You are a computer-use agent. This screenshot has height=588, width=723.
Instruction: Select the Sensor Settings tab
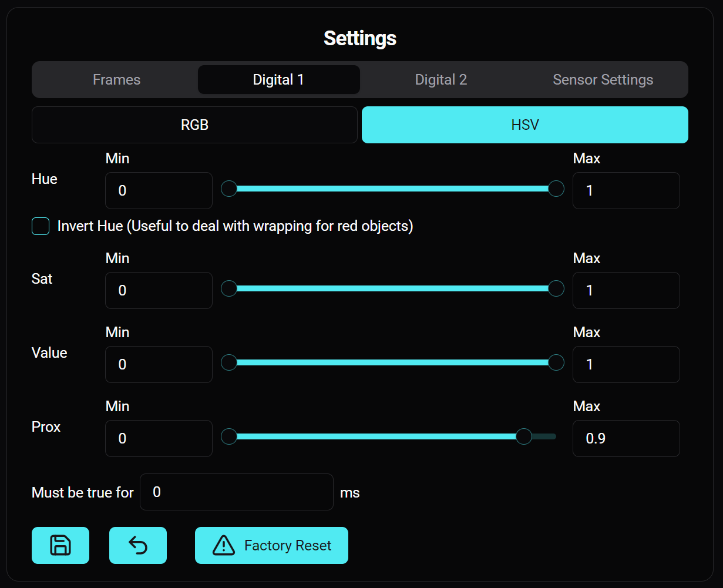tap(603, 79)
